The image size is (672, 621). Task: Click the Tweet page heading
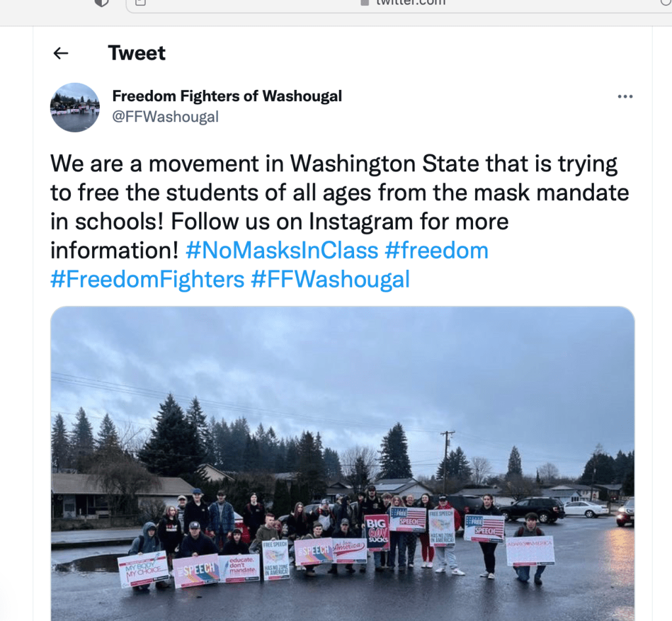pos(137,53)
